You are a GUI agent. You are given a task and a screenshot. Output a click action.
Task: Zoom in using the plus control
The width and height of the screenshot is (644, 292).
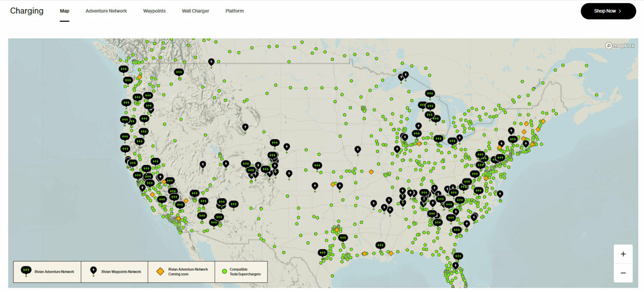pyautogui.click(x=623, y=253)
